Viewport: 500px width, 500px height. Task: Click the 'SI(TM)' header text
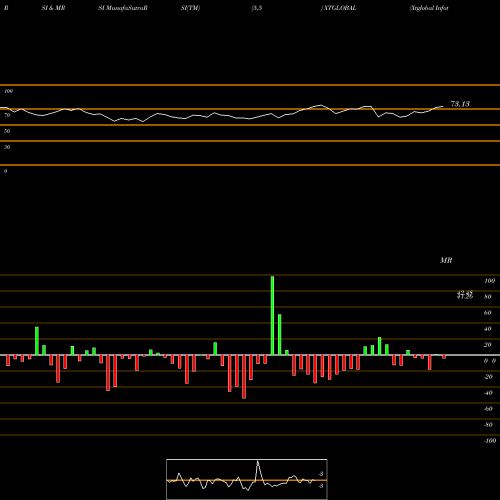[190, 8]
